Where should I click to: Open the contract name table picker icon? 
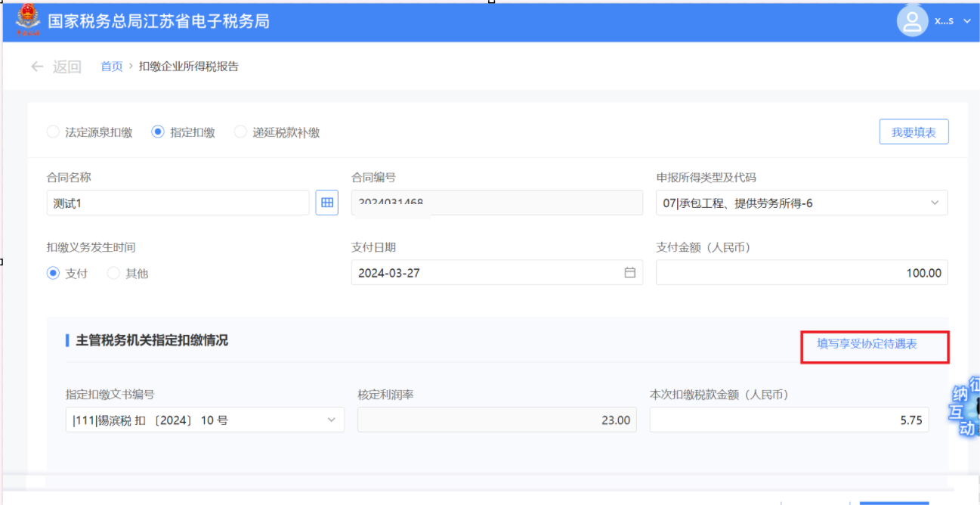tap(326, 203)
